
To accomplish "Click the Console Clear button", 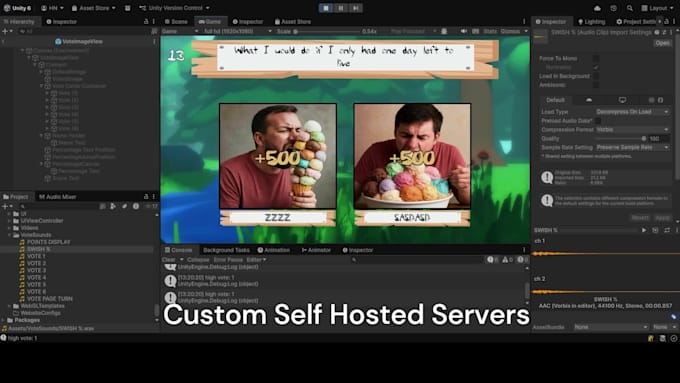I will point(169,260).
